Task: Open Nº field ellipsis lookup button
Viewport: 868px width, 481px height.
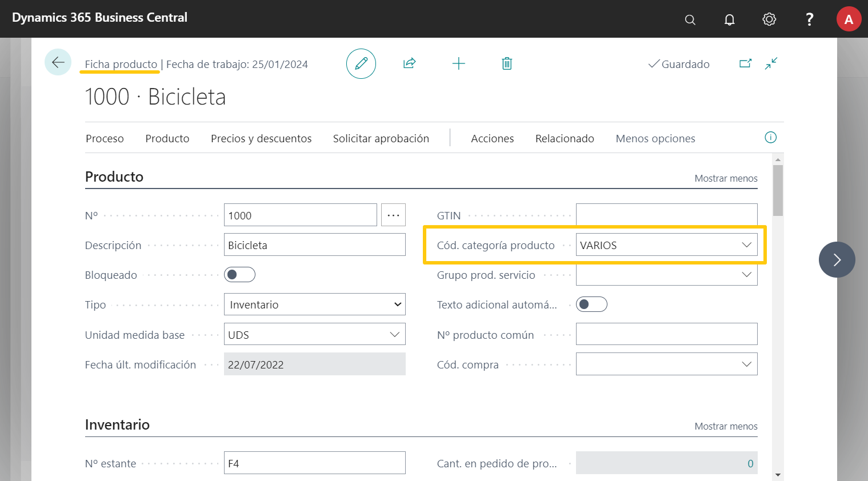Action: coord(393,215)
